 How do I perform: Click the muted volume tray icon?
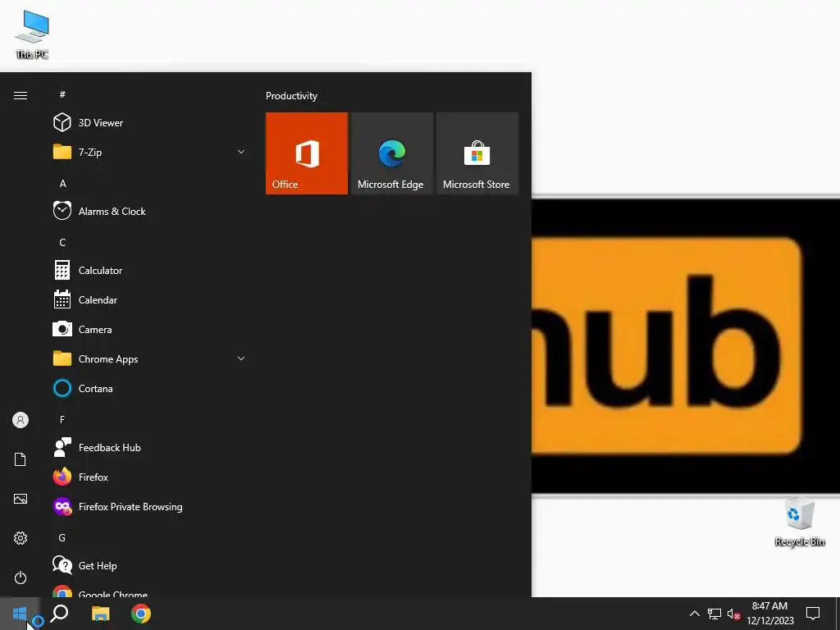(733, 614)
